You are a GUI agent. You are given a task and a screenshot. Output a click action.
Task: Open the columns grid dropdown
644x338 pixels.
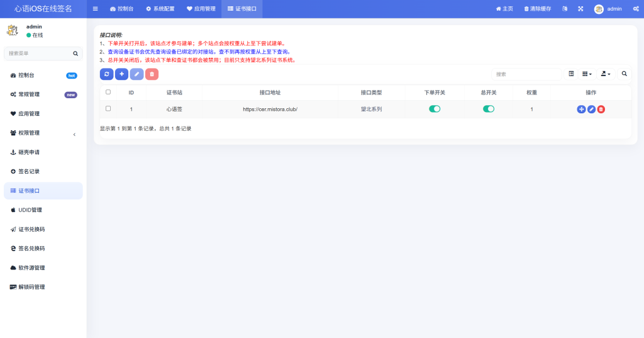point(587,74)
